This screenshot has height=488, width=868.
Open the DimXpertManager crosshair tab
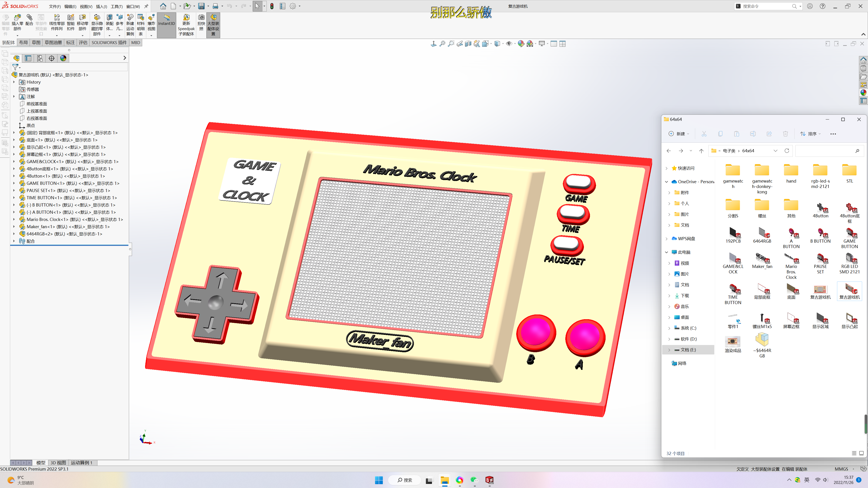point(52,58)
